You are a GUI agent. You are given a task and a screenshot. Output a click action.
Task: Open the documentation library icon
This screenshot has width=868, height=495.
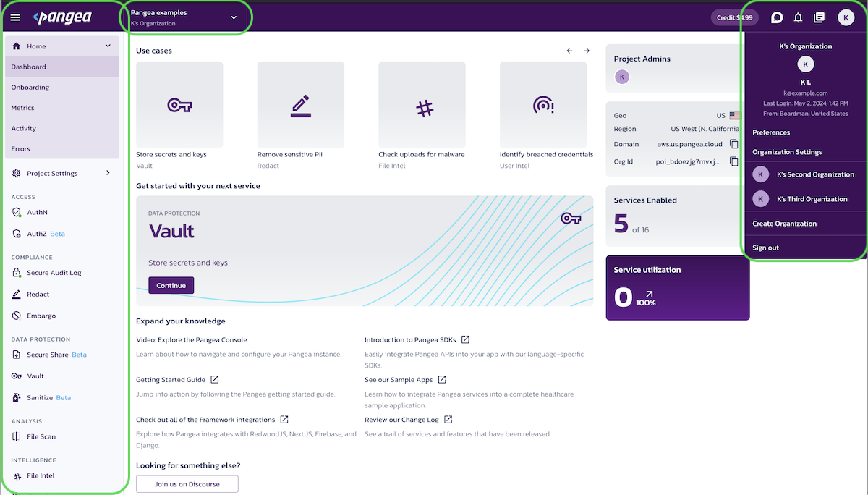(819, 17)
